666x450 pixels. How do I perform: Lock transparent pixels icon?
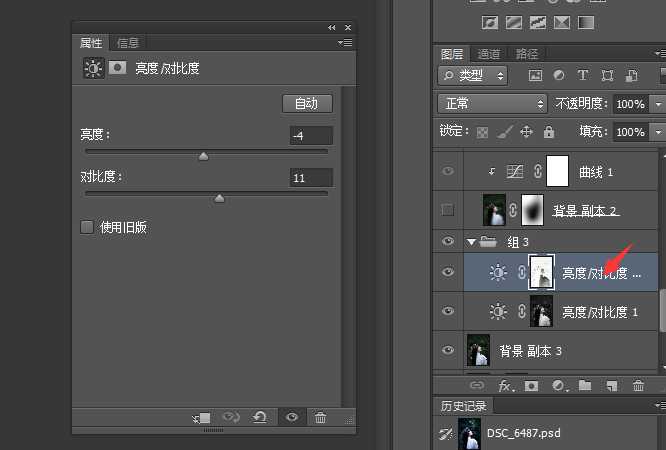tap(483, 131)
